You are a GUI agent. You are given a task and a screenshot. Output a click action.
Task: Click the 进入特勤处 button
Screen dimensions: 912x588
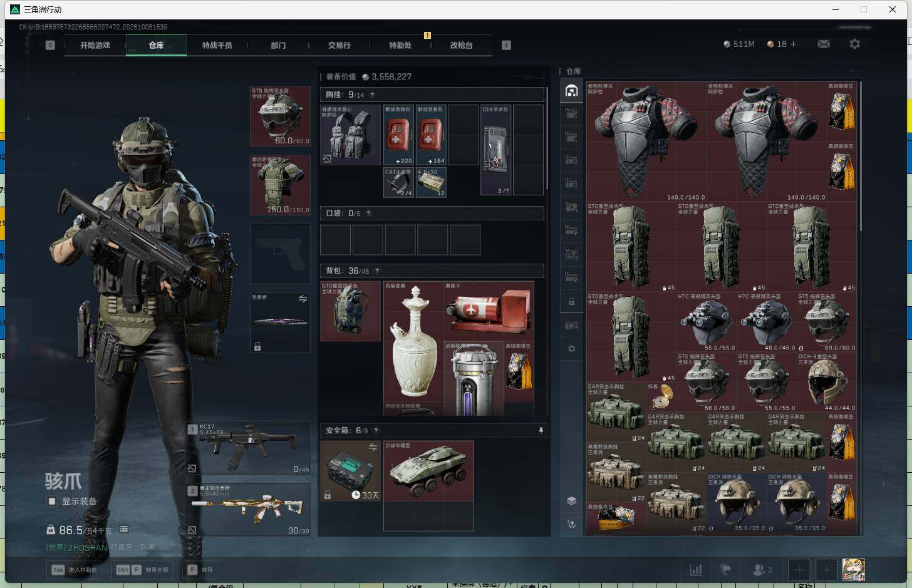75,570
